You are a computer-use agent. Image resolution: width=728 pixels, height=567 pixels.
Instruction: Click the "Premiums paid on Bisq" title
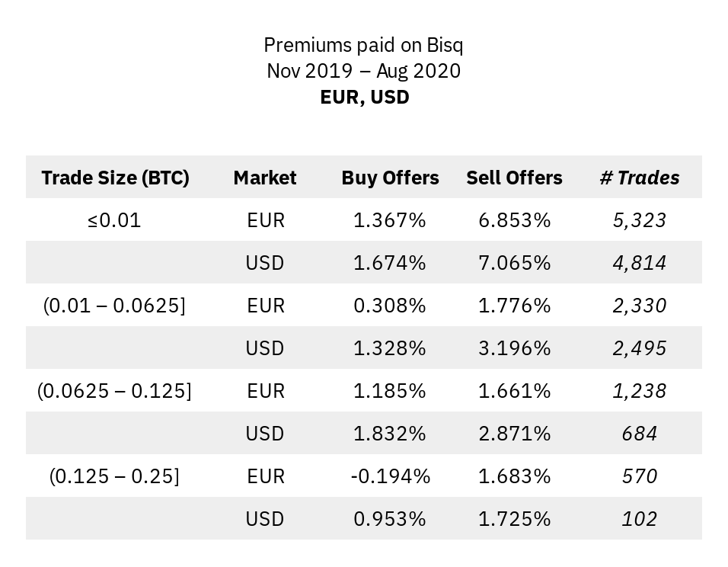pyautogui.click(x=363, y=45)
